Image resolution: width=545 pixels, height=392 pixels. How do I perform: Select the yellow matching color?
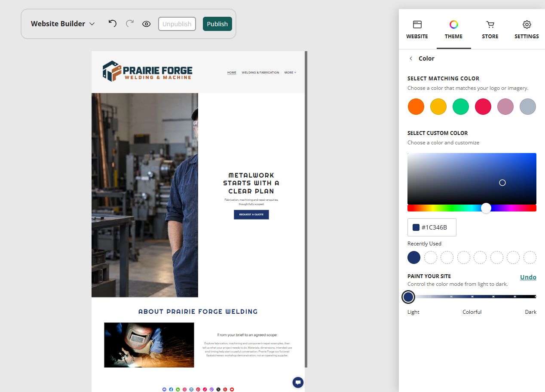coord(438,107)
